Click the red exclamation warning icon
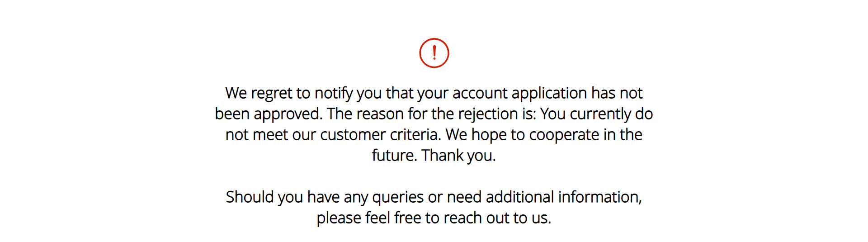The width and height of the screenshot is (868, 242). (x=434, y=53)
